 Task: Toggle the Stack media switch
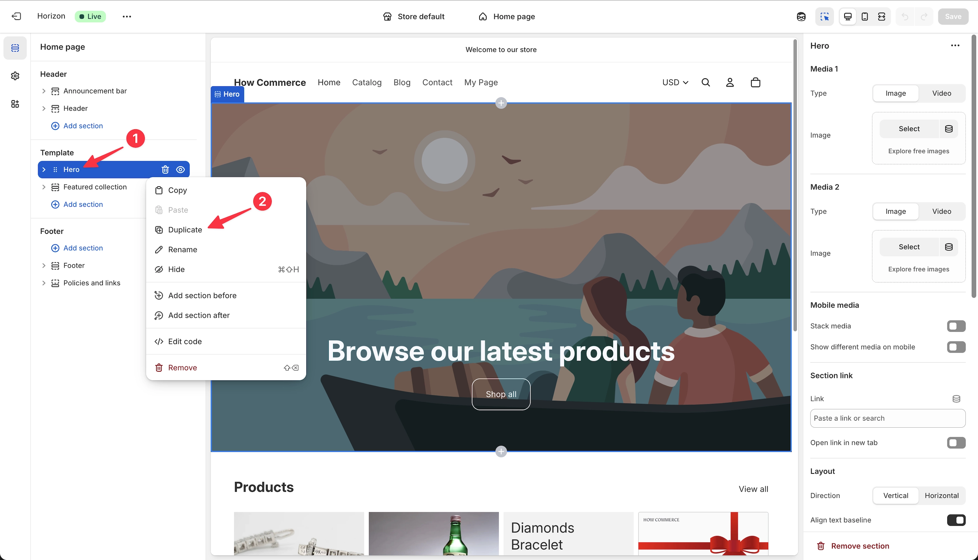tap(956, 326)
